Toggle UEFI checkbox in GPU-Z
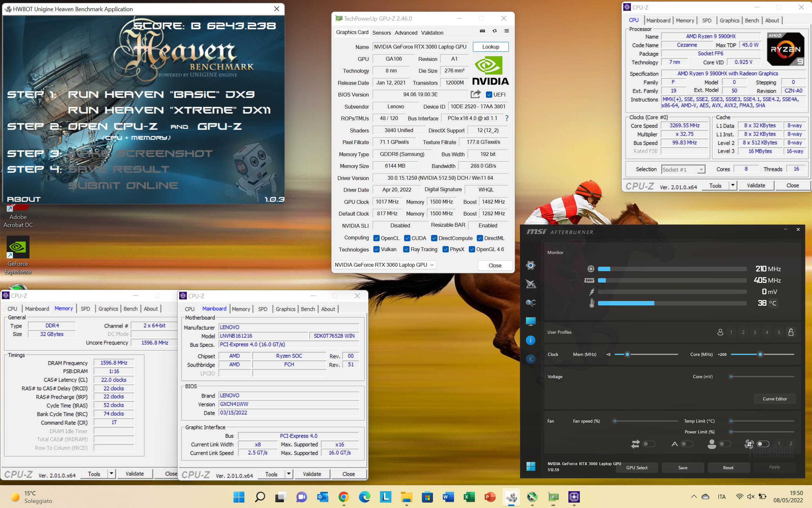Screen dimensions: 812x508 coord(489,94)
